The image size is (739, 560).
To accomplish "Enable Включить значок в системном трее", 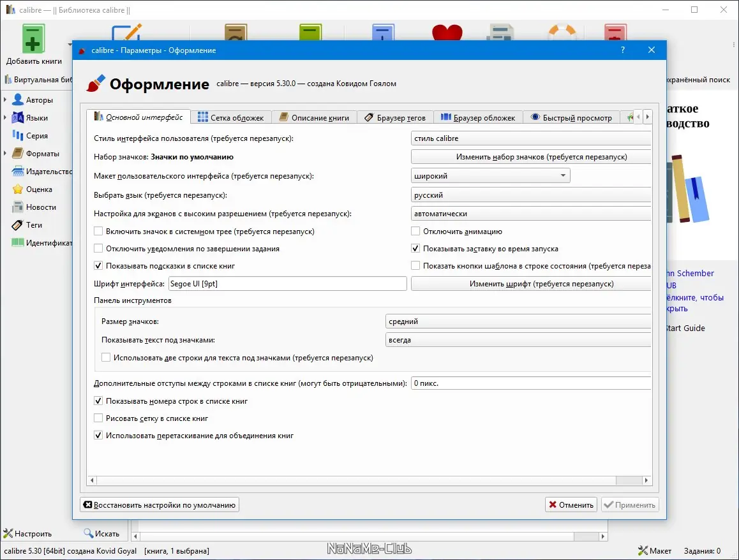I will tap(99, 231).
